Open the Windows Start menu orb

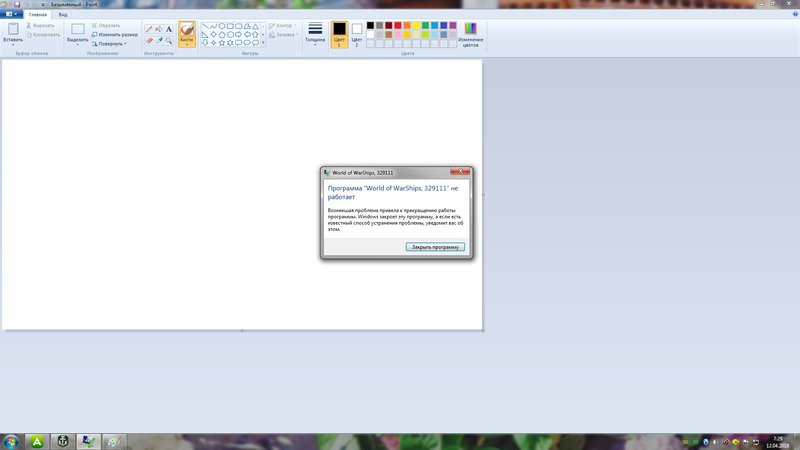coord(11,442)
